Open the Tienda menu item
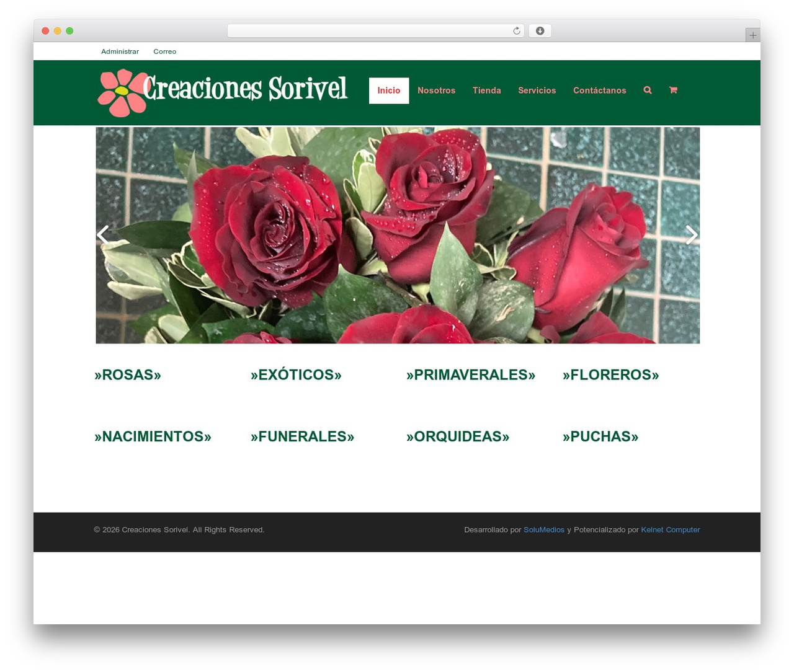This screenshot has height=672, width=794. [x=487, y=91]
